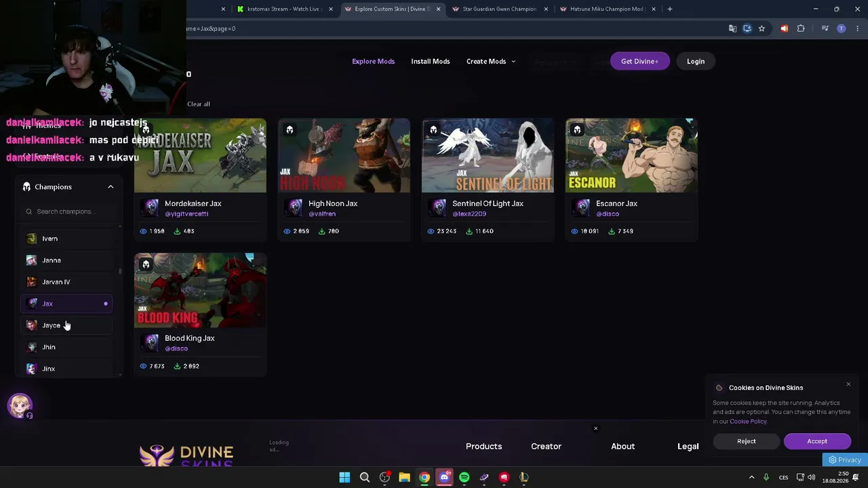The image size is (868, 488).
Task: Bookmark this page with star icon
Action: [x=762, y=28]
